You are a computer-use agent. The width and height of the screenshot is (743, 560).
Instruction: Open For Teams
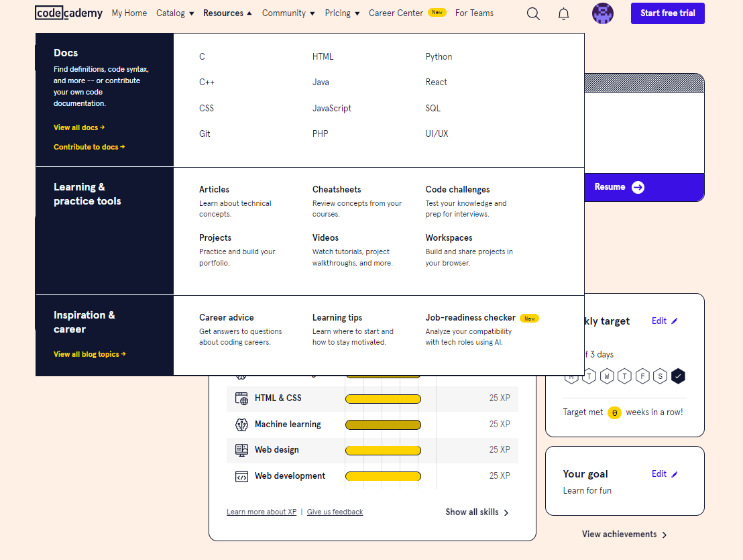(x=474, y=13)
